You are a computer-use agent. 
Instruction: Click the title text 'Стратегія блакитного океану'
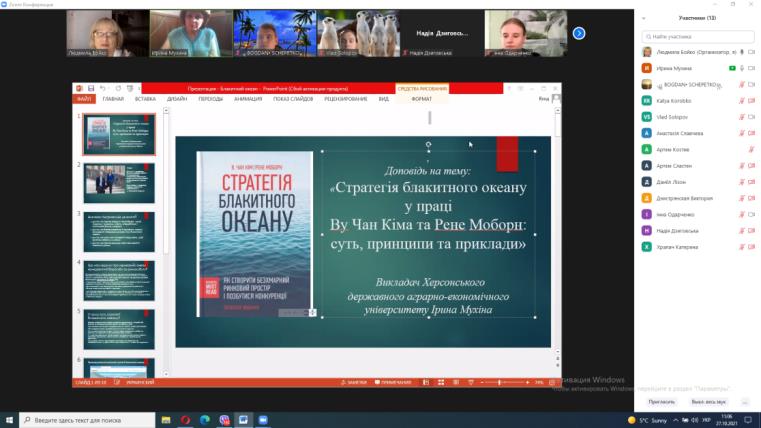tap(431, 188)
